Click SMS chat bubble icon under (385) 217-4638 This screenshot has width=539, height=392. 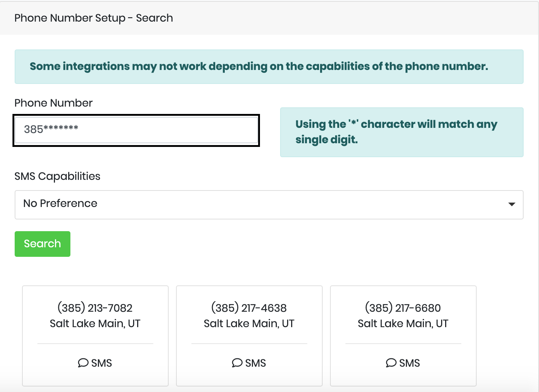point(237,363)
